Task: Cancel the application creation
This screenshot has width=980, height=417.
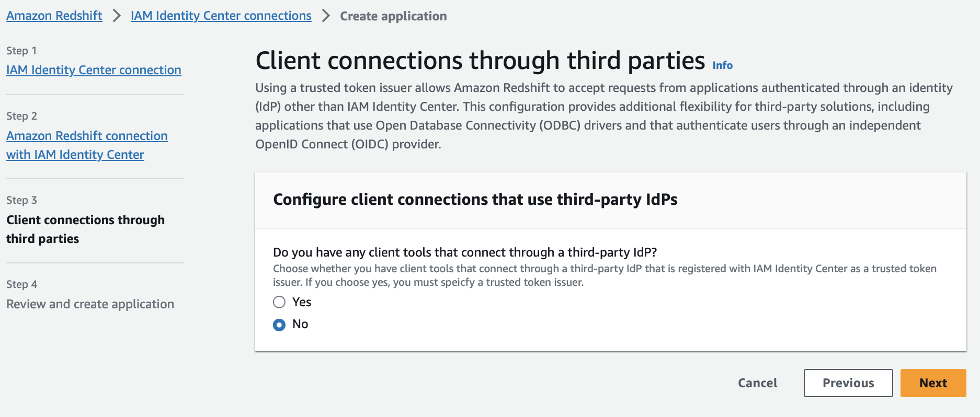Action: (x=757, y=383)
